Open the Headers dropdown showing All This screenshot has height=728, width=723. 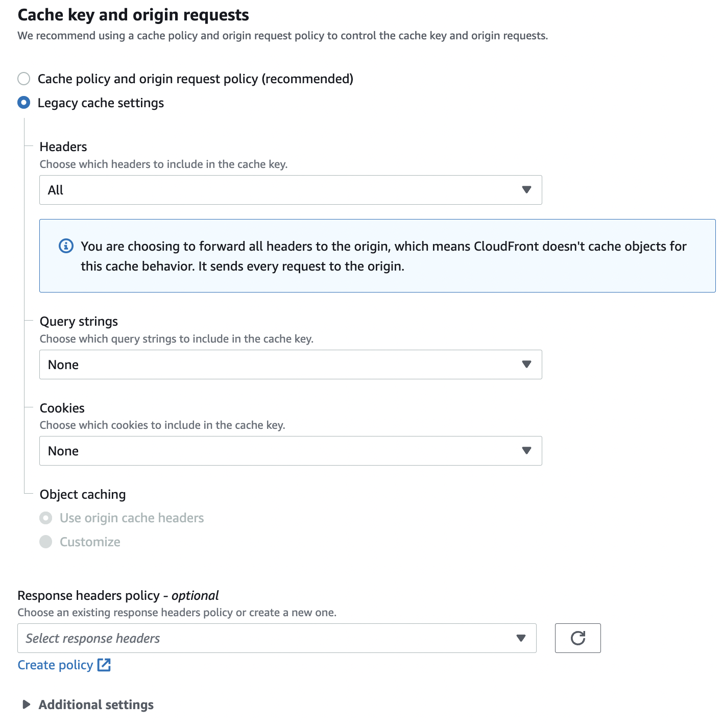point(291,190)
